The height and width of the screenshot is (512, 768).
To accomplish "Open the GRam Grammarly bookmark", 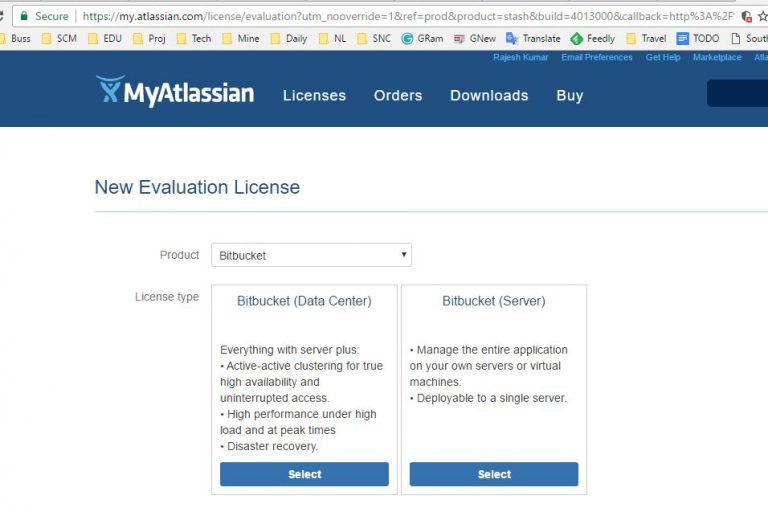I will point(422,38).
